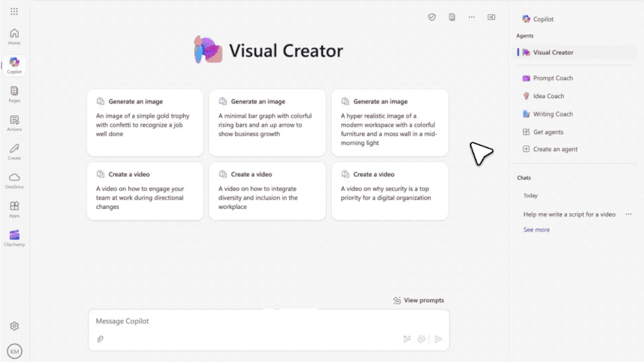Open Actions in left sidebar
Screen dimensions: 644x362
(14, 123)
